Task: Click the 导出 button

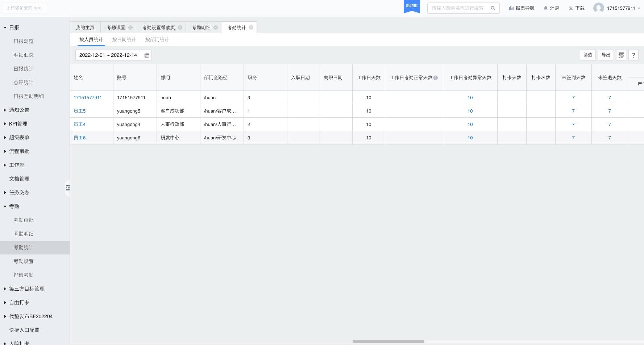Action: 606,55
